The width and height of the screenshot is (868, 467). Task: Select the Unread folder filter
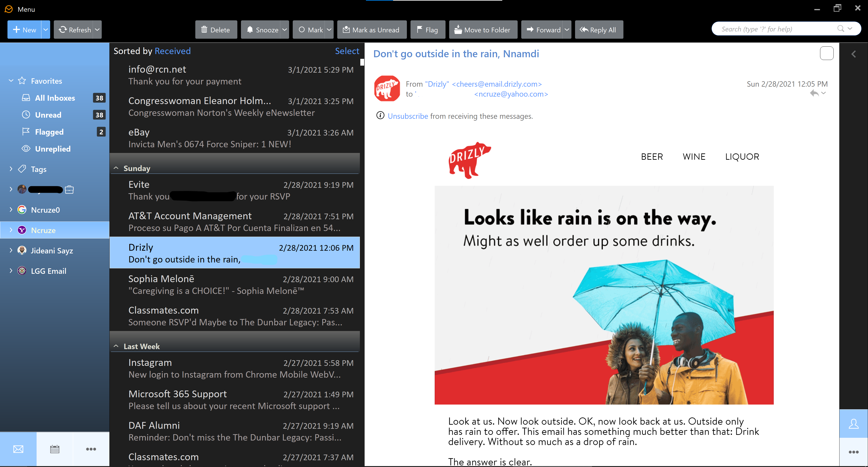point(48,115)
